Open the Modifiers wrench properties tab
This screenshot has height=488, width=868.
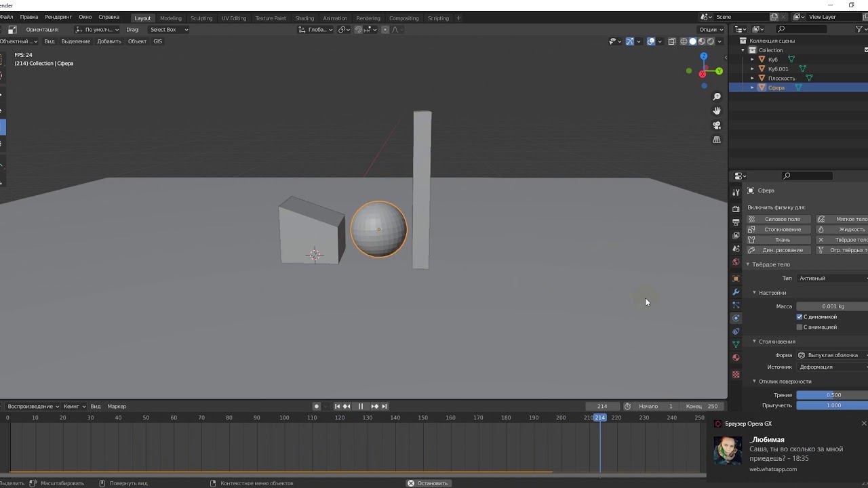(x=736, y=292)
